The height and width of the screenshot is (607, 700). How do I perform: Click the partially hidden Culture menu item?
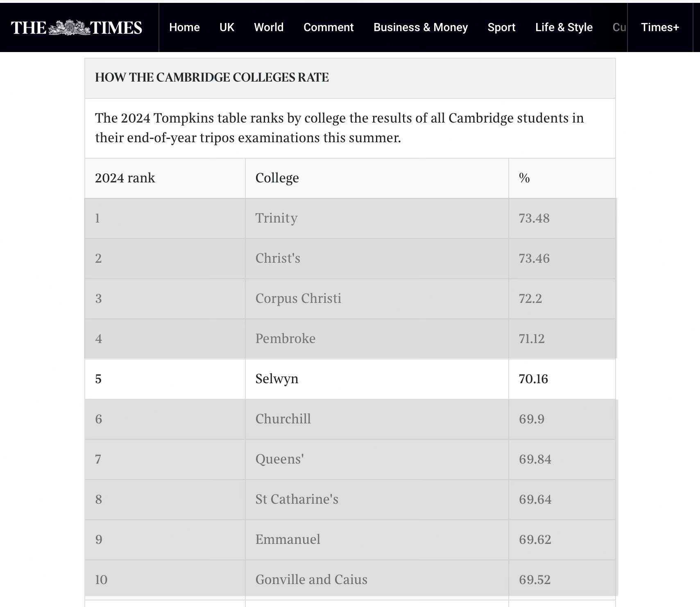click(619, 27)
